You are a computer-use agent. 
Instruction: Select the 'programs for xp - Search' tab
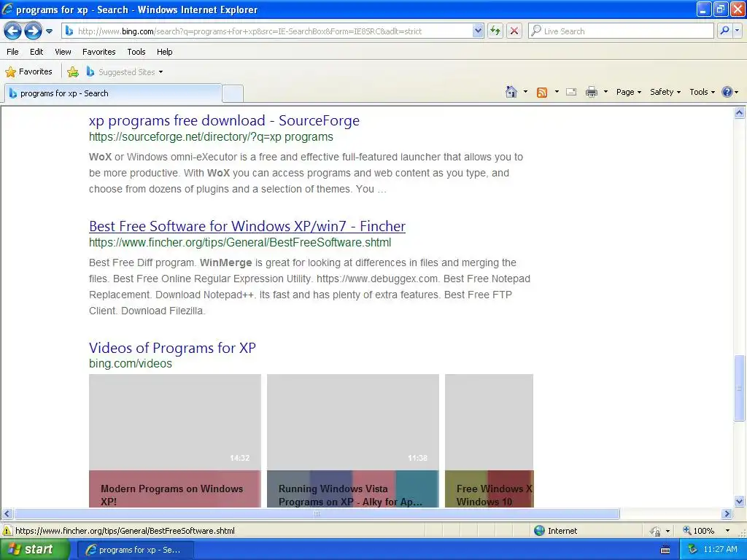coord(113,93)
